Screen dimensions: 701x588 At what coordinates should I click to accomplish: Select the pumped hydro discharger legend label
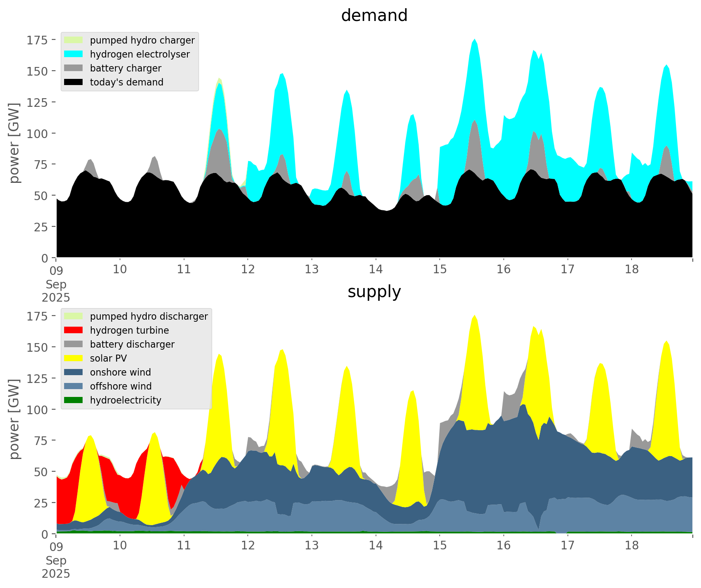[x=149, y=316]
